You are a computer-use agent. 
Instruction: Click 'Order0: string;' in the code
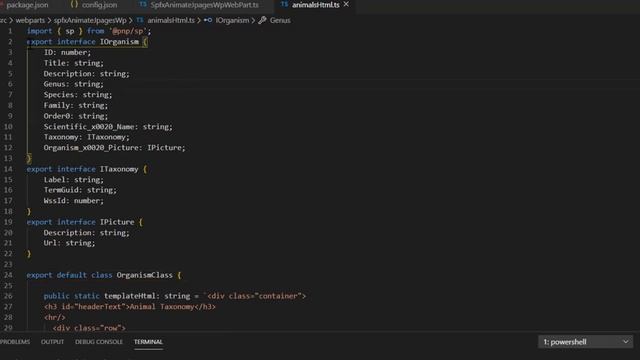[x=76, y=116]
